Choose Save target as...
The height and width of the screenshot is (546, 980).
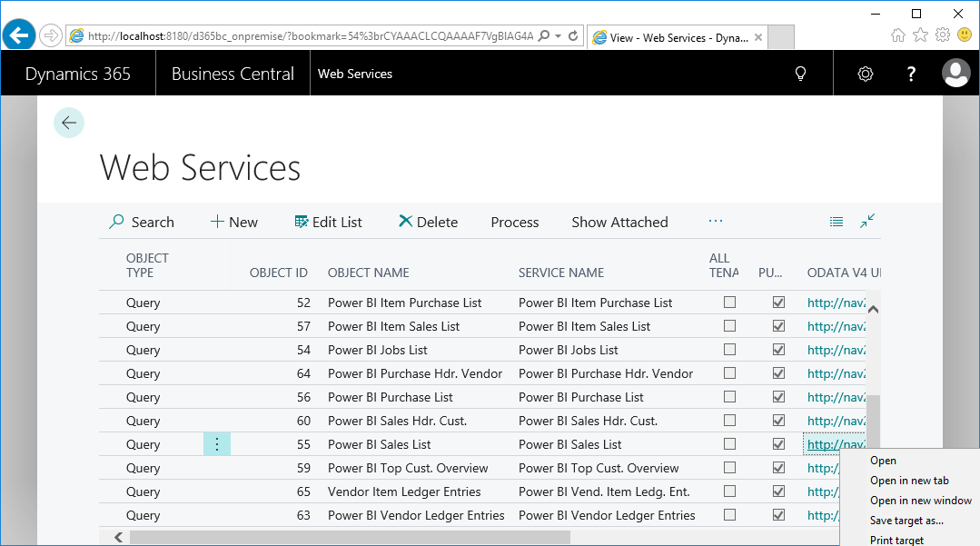[x=906, y=521]
